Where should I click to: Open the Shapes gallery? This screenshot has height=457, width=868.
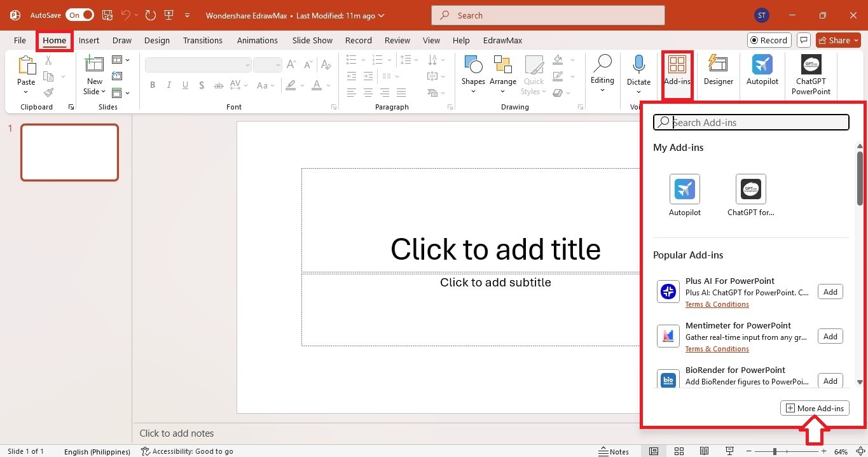pos(473,75)
